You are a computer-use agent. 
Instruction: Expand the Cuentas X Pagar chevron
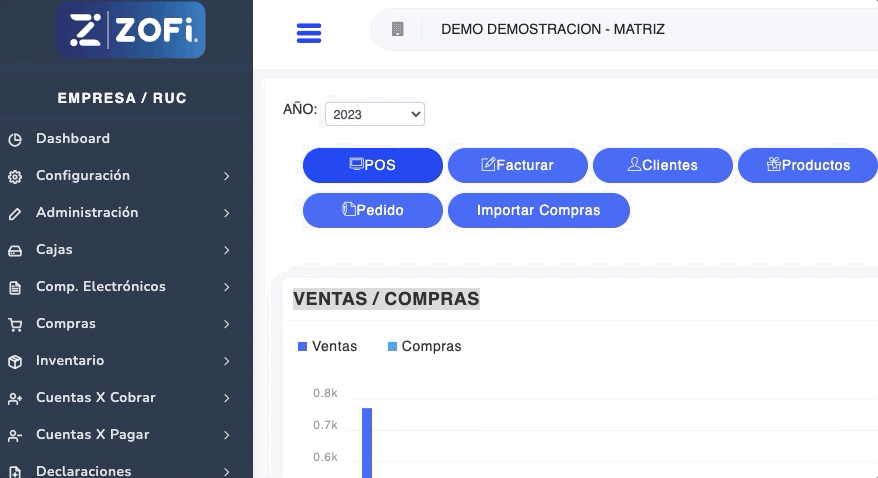point(227,435)
